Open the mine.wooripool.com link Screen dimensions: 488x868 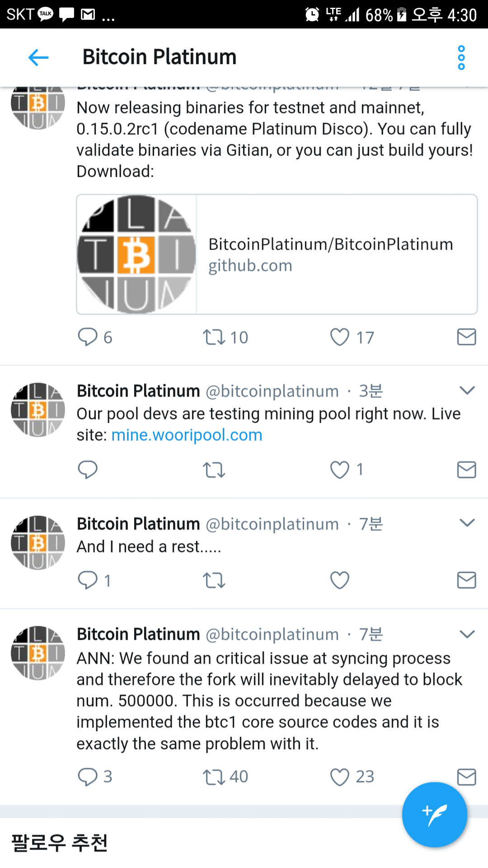(187, 435)
